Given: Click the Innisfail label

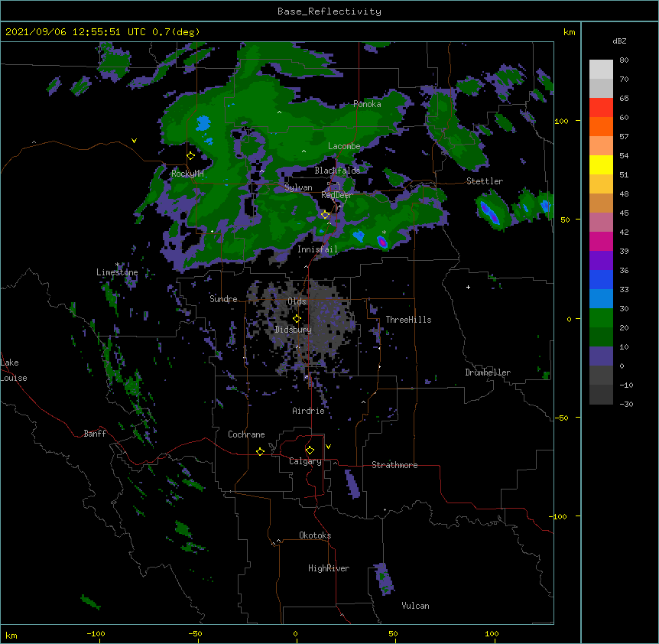Looking at the screenshot, I should [x=318, y=249].
